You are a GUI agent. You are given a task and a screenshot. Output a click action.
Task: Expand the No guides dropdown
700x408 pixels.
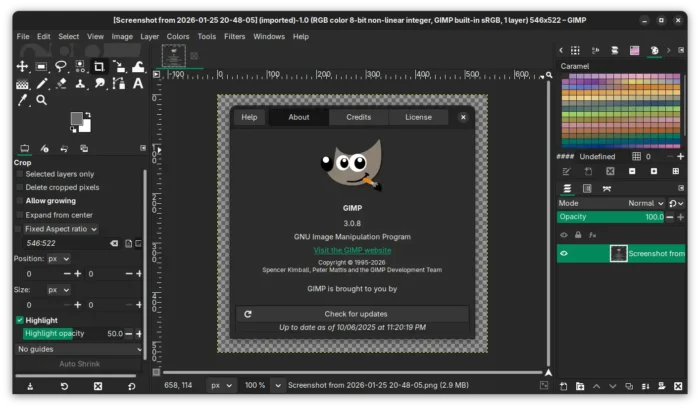point(80,349)
